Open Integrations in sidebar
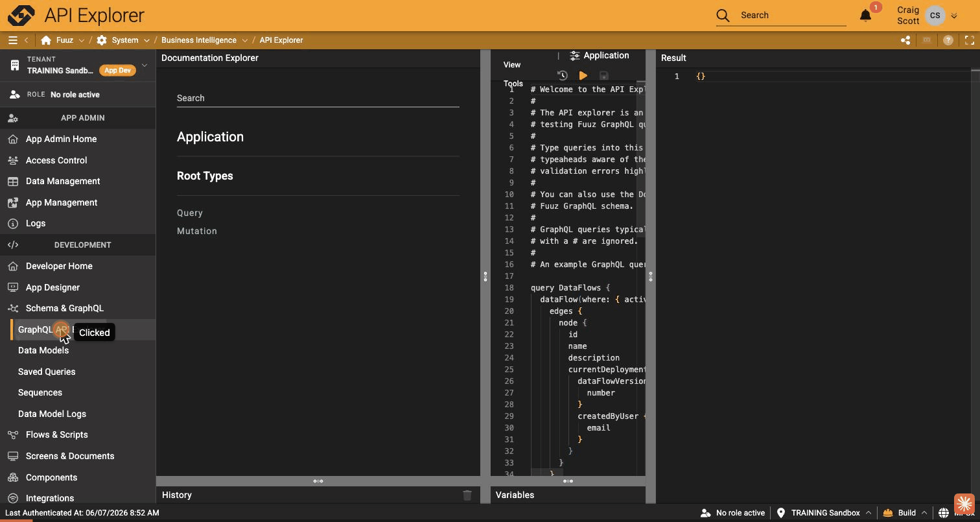This screenshot has width=980, height=522. coord(50,498)
